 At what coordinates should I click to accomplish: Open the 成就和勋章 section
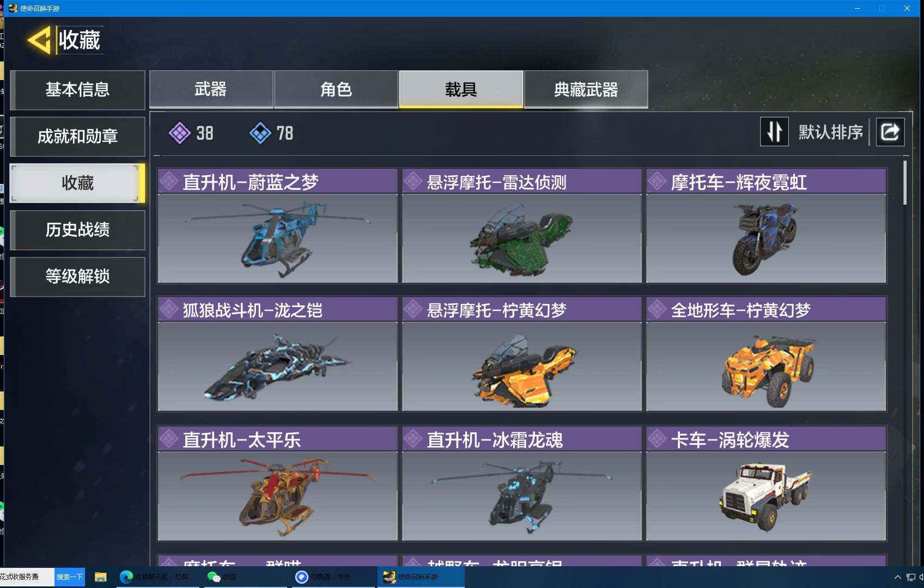[x=77, y=136]
